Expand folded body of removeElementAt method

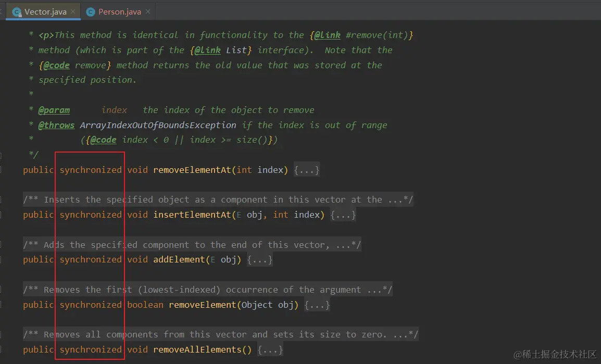[307, 170]
